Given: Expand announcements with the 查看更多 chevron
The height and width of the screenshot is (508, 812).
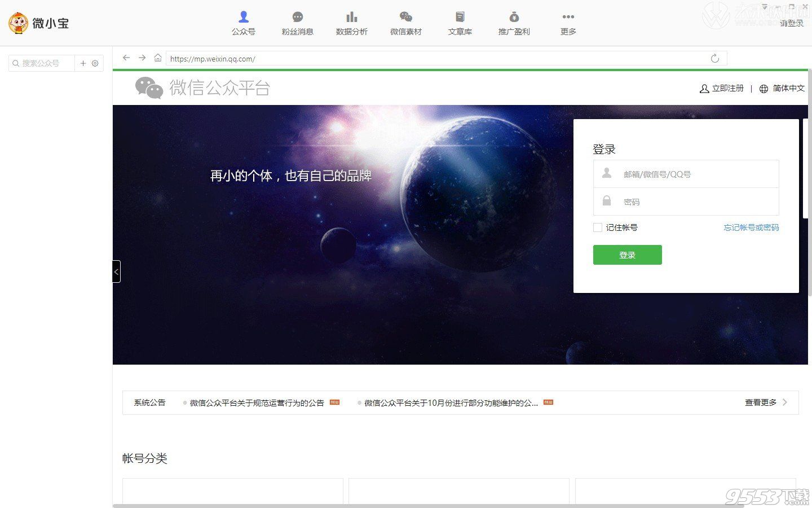Looking at the screenshot, I should point(785,402).
